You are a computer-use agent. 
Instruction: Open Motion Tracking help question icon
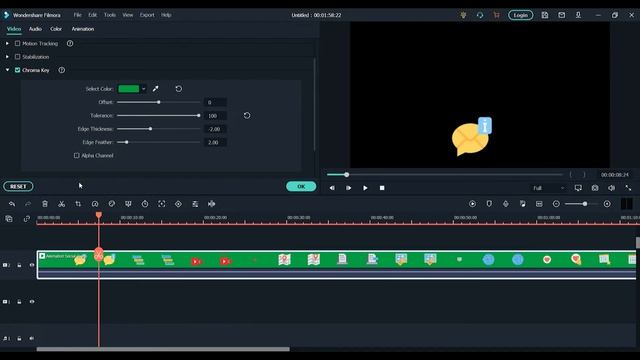70,43
